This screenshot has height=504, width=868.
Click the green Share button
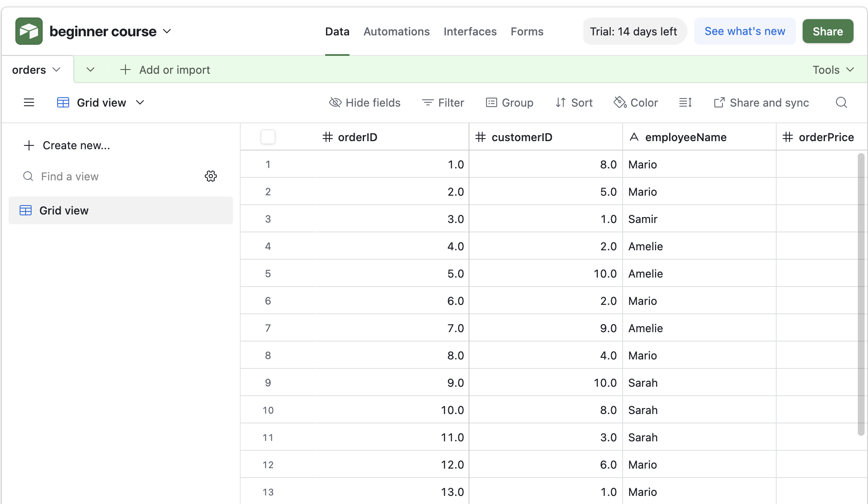pos(827,31)
